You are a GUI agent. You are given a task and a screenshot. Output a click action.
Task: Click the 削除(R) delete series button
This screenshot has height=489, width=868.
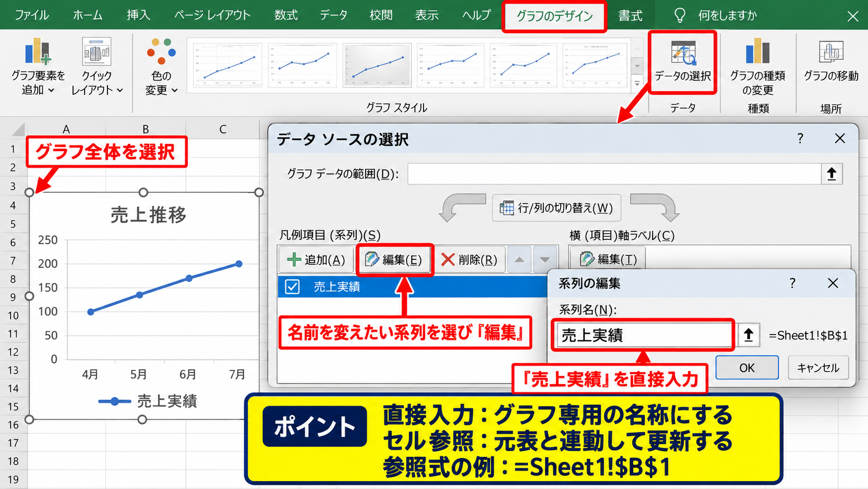(469, 259)
